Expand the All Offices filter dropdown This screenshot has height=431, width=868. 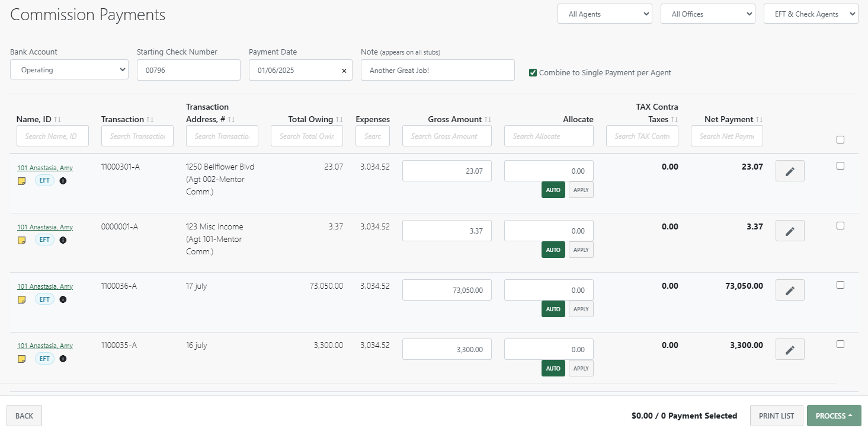click(707, 14)
